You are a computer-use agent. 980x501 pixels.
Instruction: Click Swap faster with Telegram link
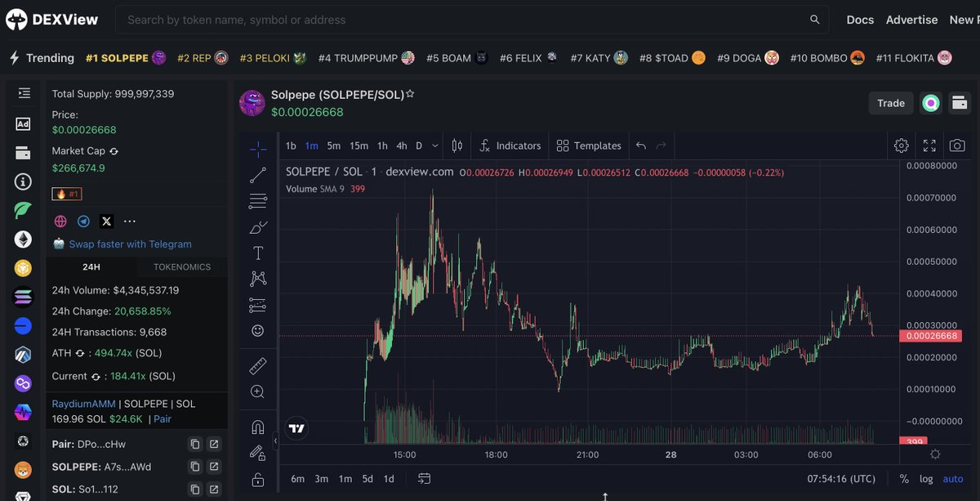(x=131, y=244)
